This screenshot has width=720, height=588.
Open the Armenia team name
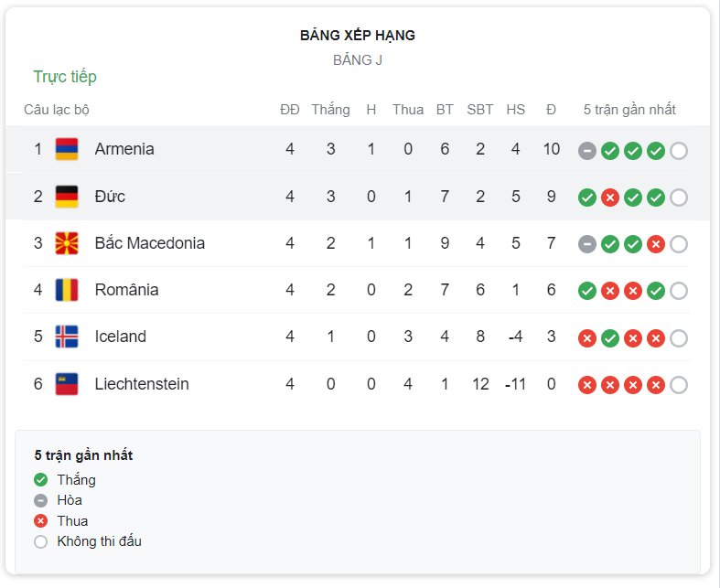124,149
